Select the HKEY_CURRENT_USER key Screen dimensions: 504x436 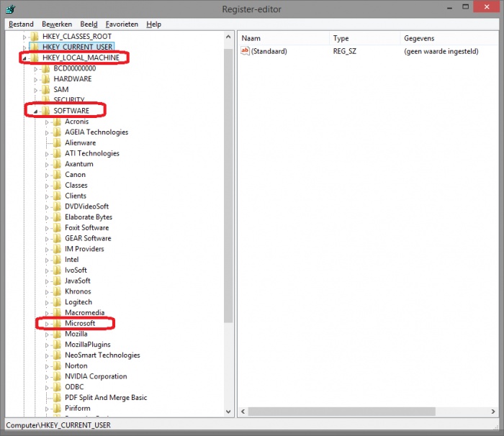(78, 47)
